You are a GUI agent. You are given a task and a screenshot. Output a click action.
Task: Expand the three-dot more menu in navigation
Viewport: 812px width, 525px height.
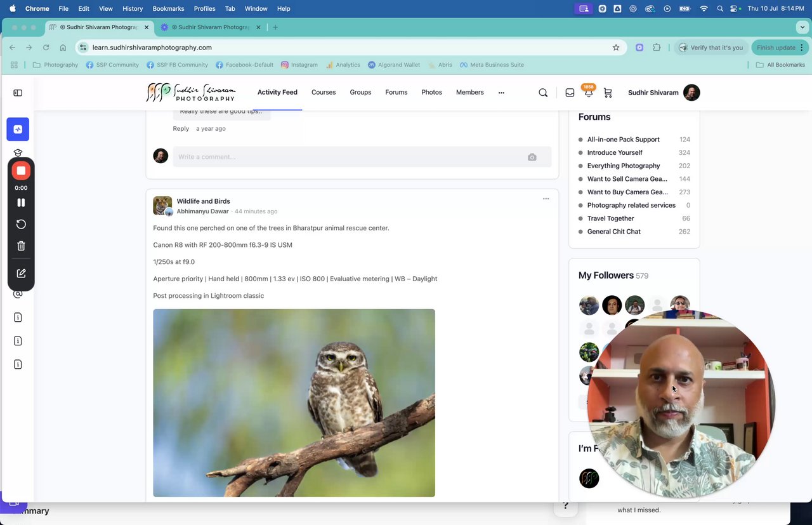[501, 93]
